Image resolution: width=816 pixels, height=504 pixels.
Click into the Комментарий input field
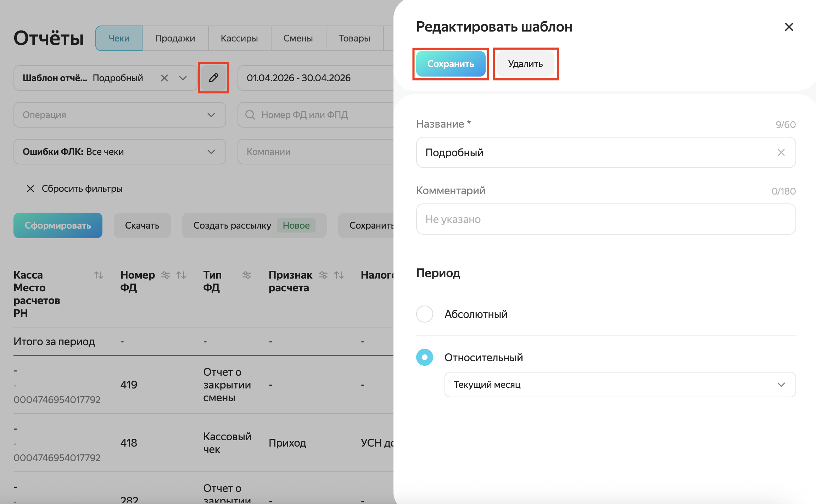[x=606, y=219]
